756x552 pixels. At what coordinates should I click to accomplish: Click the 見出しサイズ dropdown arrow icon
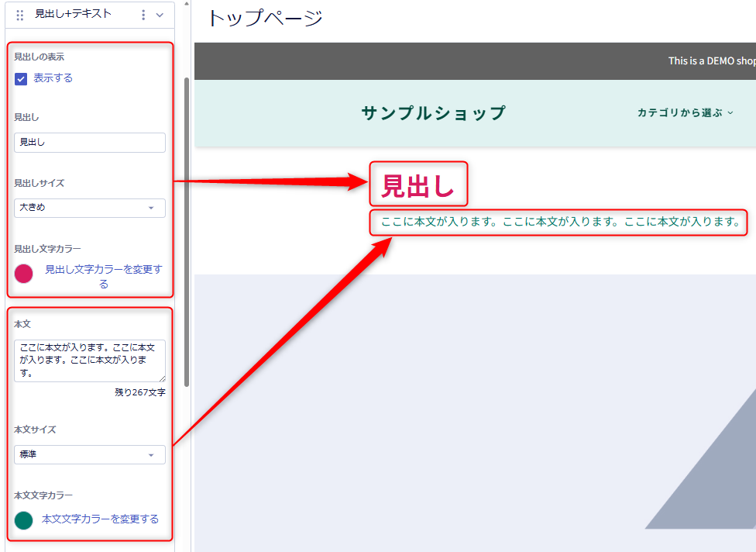click(151, 208)
